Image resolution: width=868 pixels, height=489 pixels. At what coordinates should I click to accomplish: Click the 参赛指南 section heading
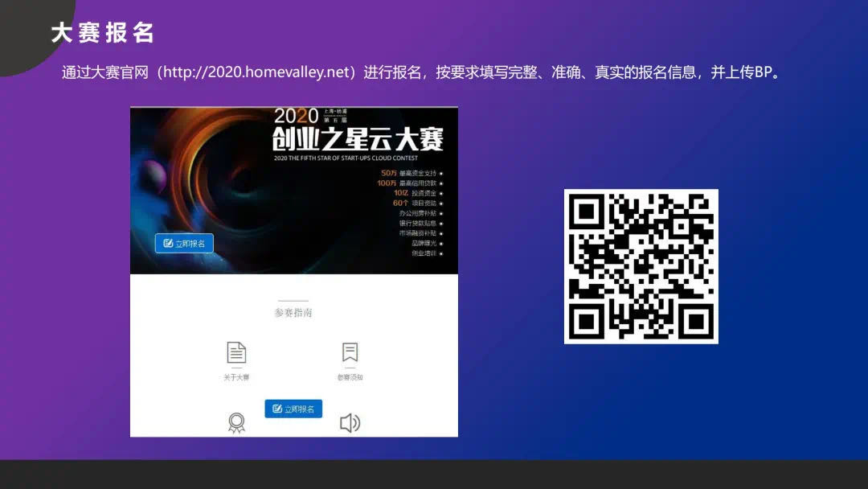(x=293, y=313)
